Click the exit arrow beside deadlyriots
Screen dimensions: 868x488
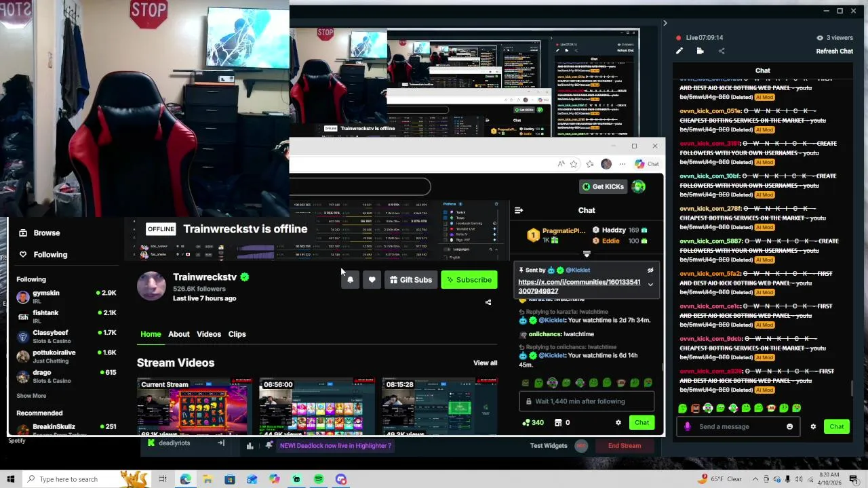(x=220, y=443)
